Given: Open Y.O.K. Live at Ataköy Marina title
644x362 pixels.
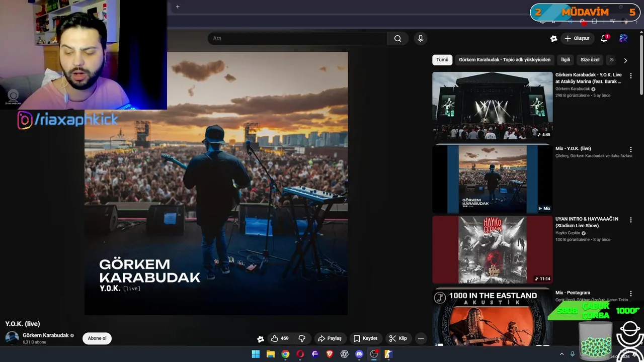Looking at the screenshot, I should click(589, 78).
